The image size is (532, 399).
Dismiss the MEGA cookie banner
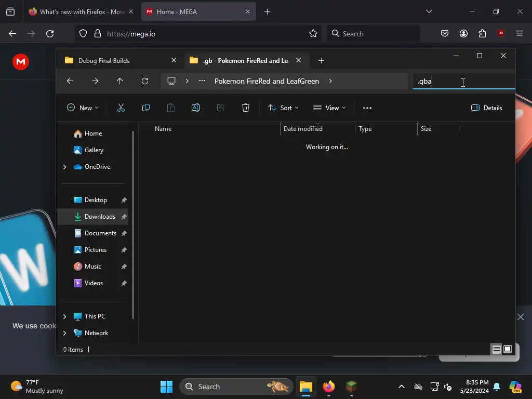(521, 317)
